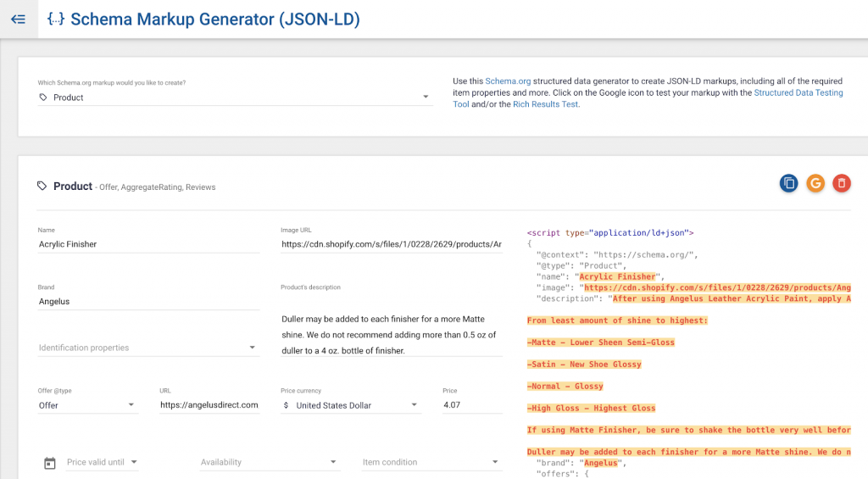The height and width of the screenshot is (479, 868).
Task: Open the price valid until calendar icon
Action: (x=50, y=463)
